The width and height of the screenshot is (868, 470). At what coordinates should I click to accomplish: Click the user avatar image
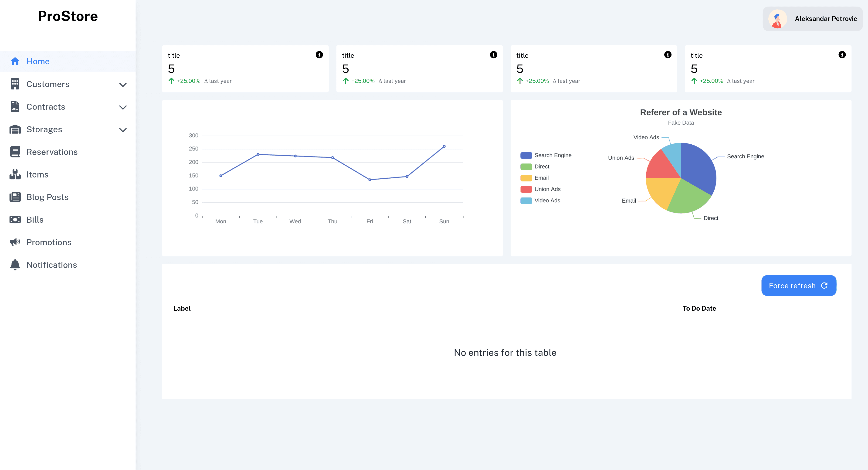777,19
